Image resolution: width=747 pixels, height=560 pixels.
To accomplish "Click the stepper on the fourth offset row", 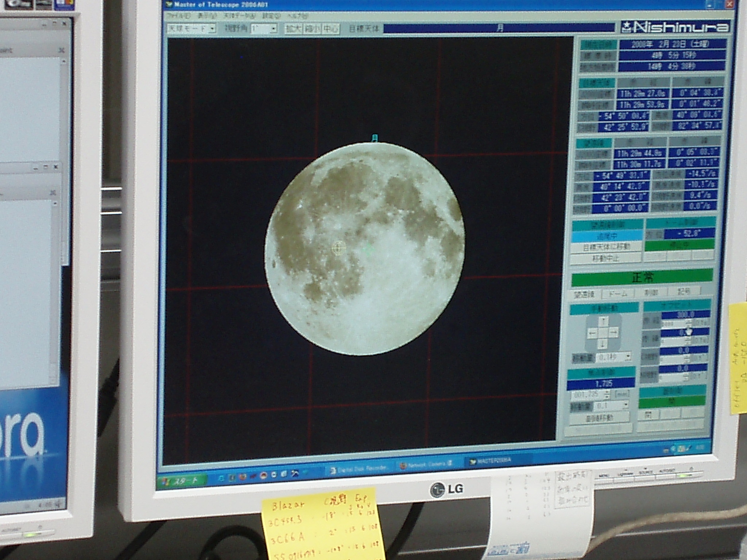I will click(x=686, y=377).
